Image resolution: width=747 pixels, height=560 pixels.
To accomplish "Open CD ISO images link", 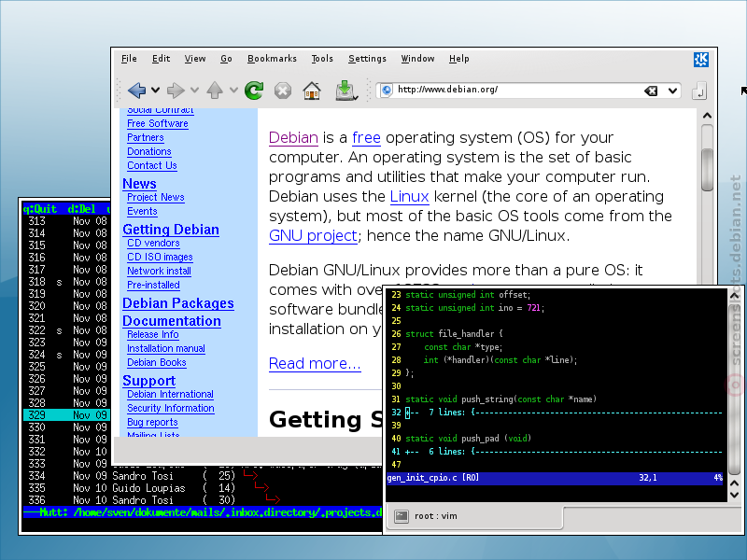I will pos(160,257).
